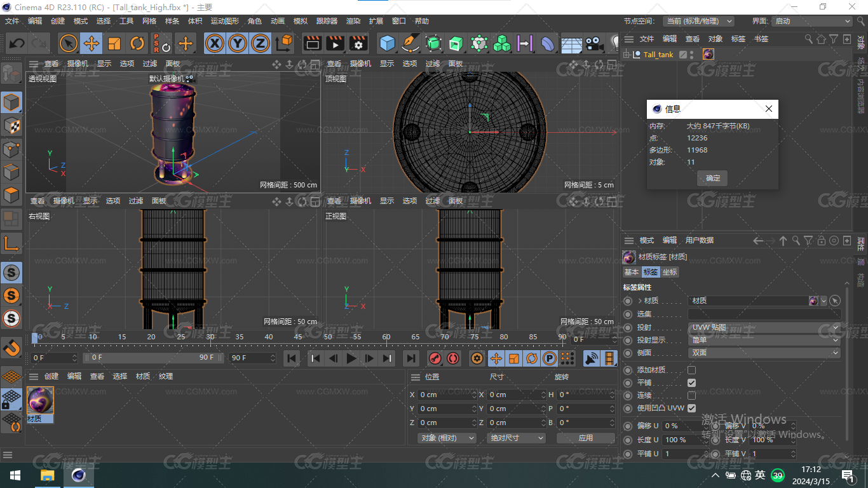This screenshot has width=868, height=488.
Task: Go to end of timeline
Action: 411,358
